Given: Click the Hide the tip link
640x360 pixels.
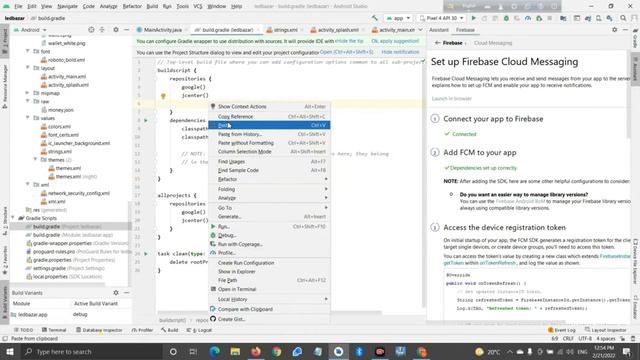Looking at the screenshot, I should click(349, 41).
